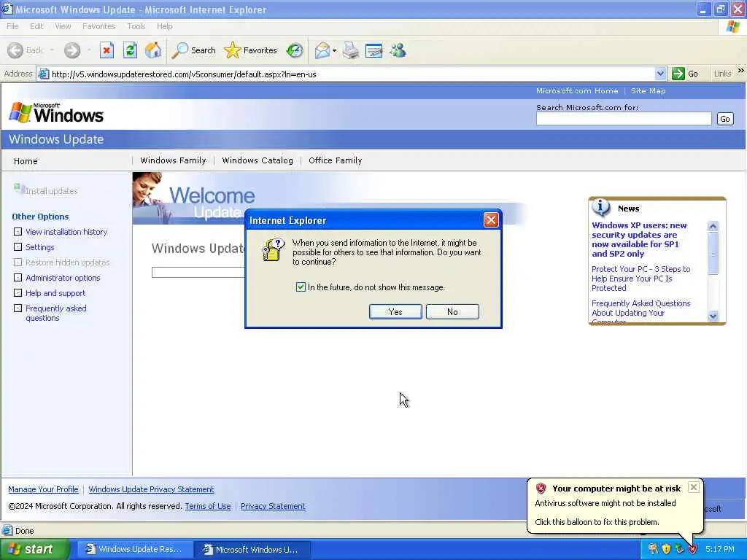Click Manage Your Profile link
Image resolution: width=747 pixels, height=560 pixels.
tap(43, 489)
